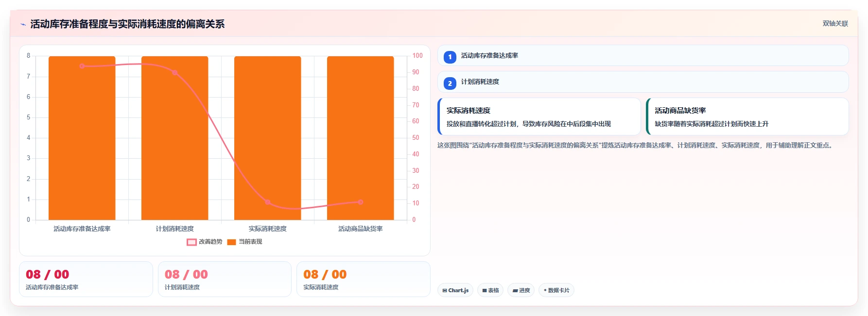Click the right axis value 100
The image size is (868, 316).
[417, 56]
